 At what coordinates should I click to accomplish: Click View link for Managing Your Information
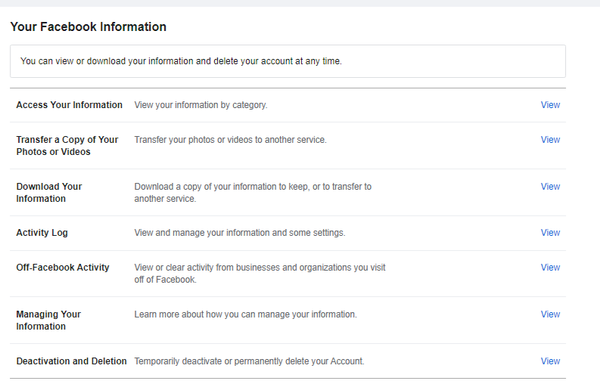550,314
